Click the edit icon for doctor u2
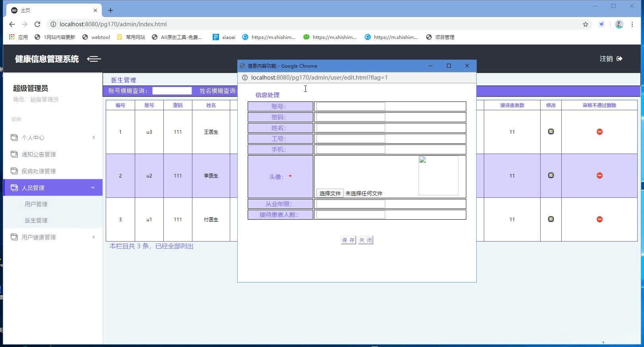 pos(551,175)
